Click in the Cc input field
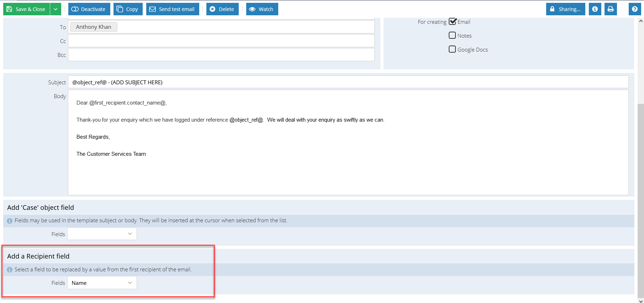 click(221, 41)
